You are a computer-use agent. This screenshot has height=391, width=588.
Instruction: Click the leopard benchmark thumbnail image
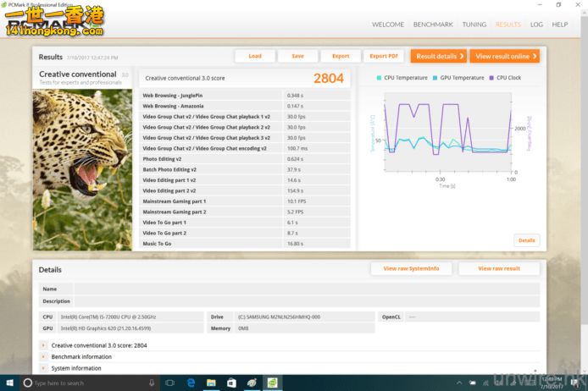point(82,169)
